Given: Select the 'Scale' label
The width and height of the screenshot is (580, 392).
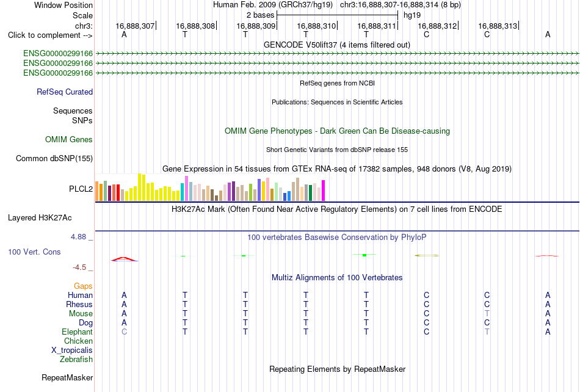Looking at the screenshot, I should click(82, 15).
